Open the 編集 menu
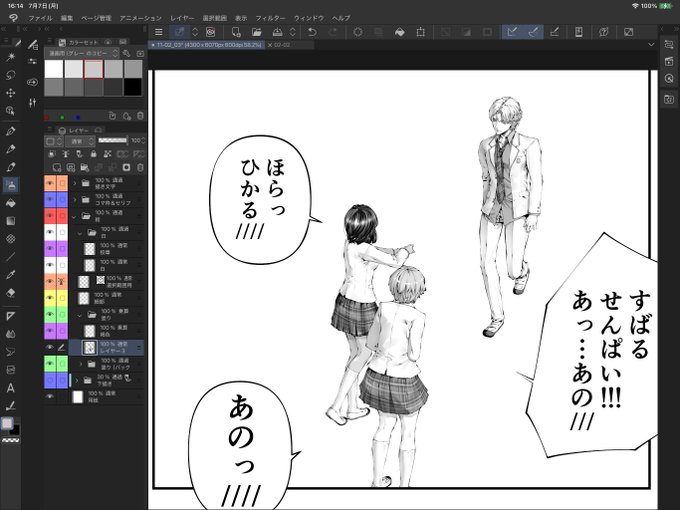This screenshot has width=680, height=510. coord(67,18)
